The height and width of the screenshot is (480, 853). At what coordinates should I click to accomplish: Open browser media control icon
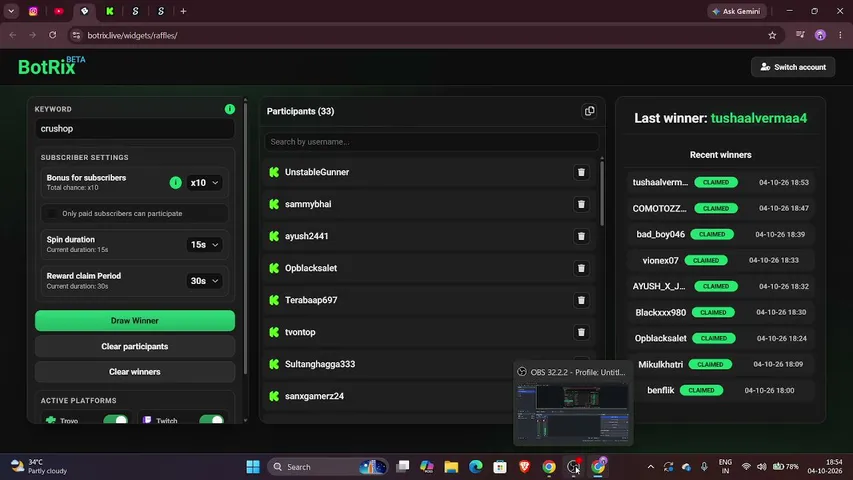(x=800, y=35)
